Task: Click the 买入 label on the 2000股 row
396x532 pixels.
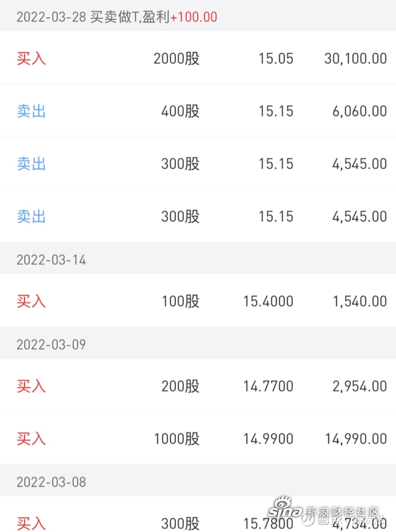Action: pos(31,58)
